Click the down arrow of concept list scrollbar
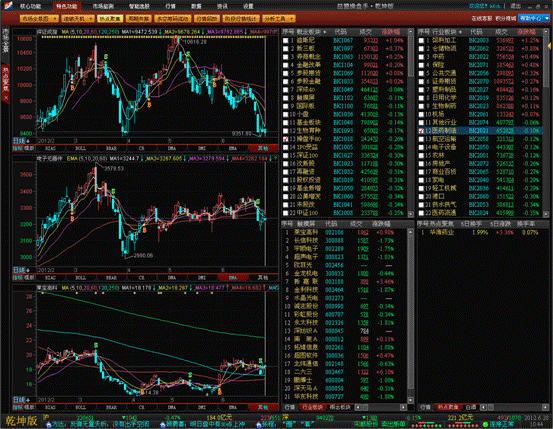The height and width of the screenshot is (429, 553). 411,214
